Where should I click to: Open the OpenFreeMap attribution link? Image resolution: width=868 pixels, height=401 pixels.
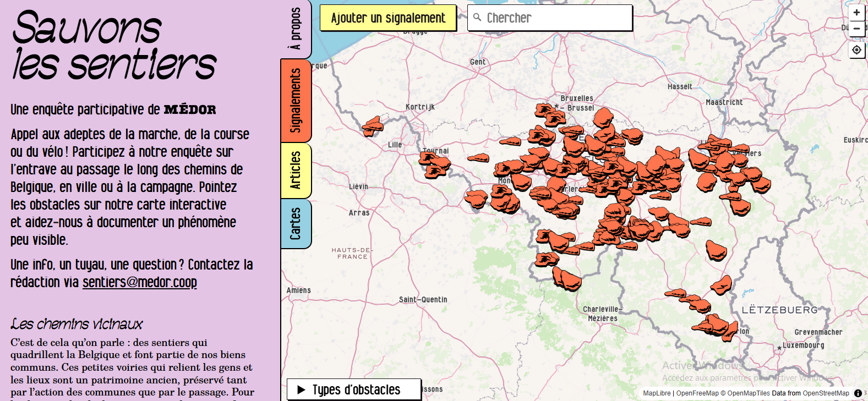[x=697, y=393]
